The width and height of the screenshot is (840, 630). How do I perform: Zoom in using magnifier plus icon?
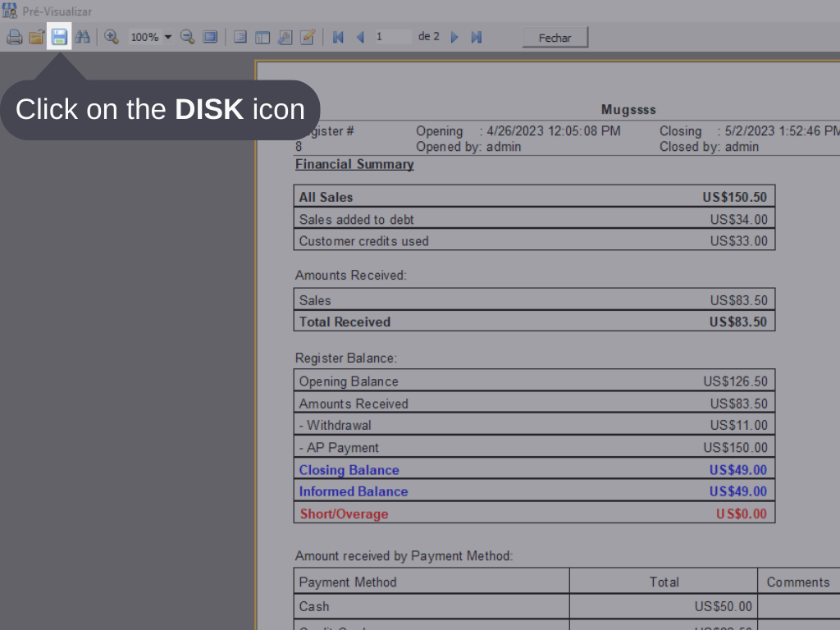coord(112,37)
